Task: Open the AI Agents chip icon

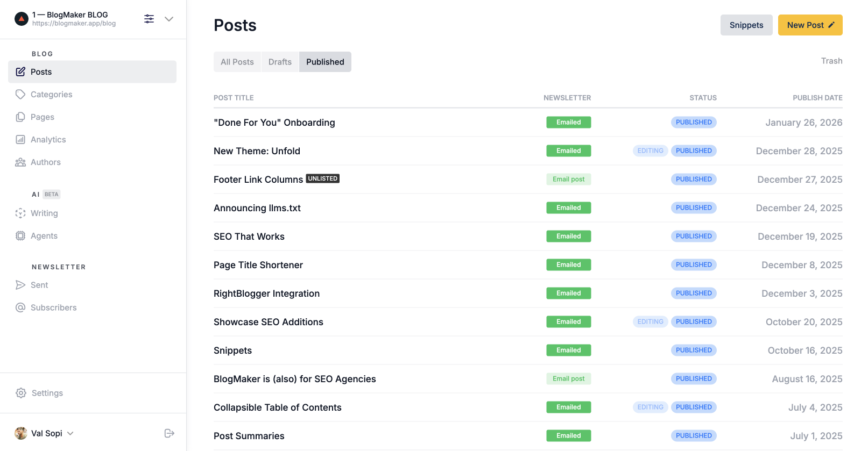Action: [x=20, y=236]
